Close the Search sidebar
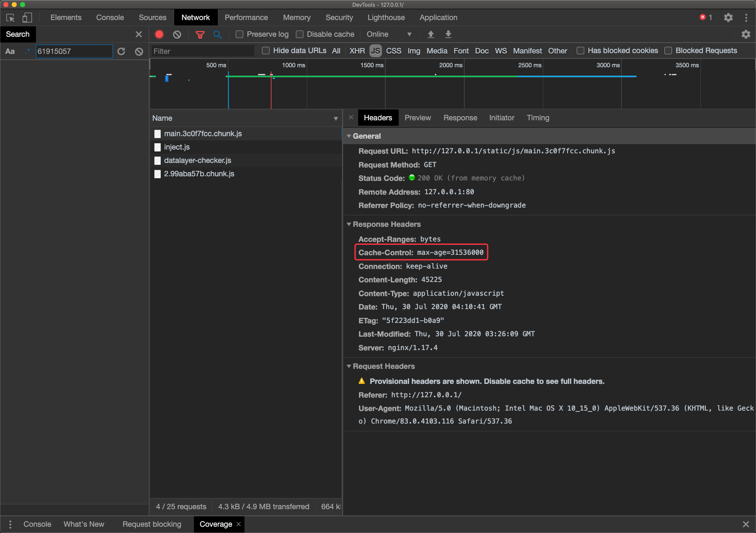This screenshot has width=756, height=533. (x=138, y=34)
